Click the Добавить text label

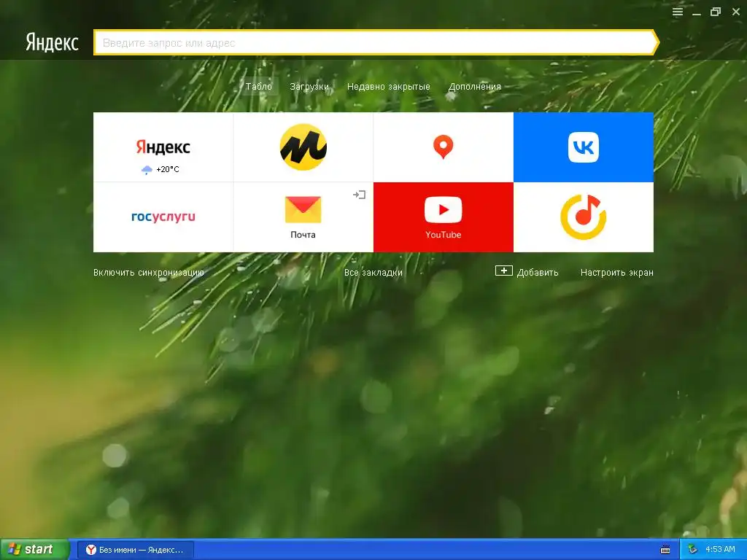point(538,273)
